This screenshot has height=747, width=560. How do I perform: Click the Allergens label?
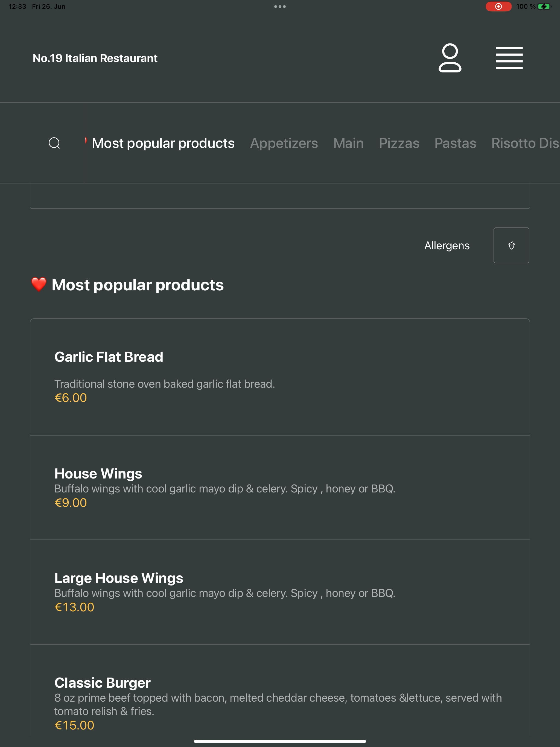click(447, 246)
